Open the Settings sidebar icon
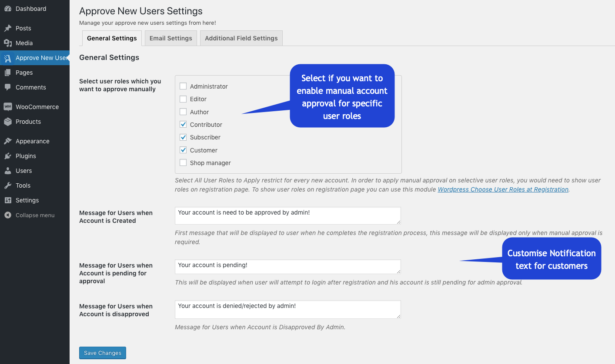 pyautogui.click(x=9, y=200)
